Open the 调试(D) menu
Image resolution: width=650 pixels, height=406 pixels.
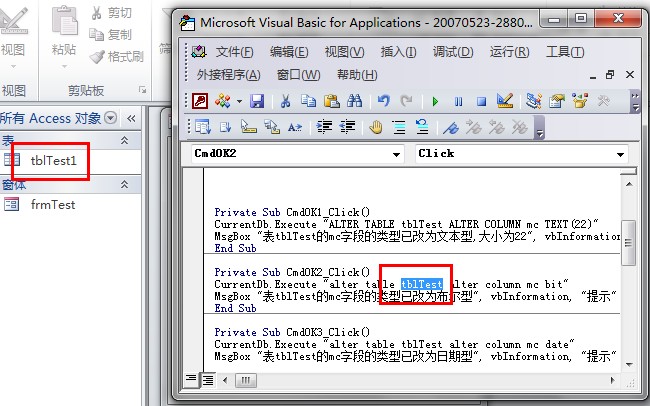pos(453,52)
